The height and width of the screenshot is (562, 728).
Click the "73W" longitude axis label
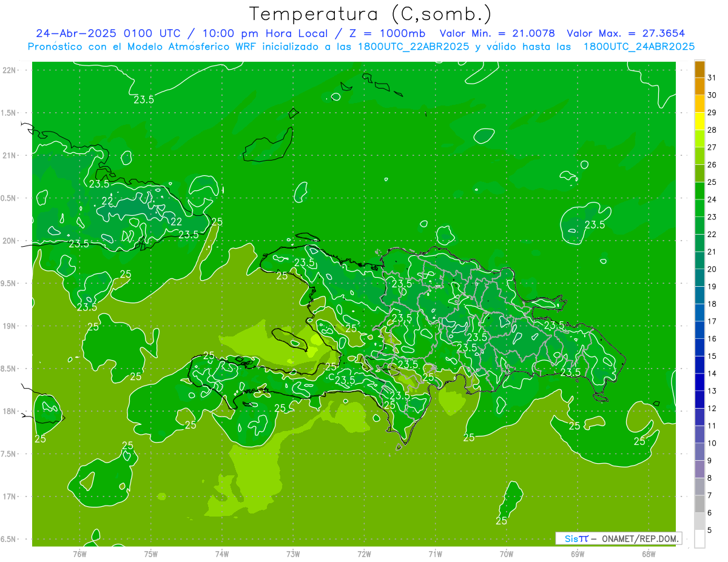[x=293, y=554]
